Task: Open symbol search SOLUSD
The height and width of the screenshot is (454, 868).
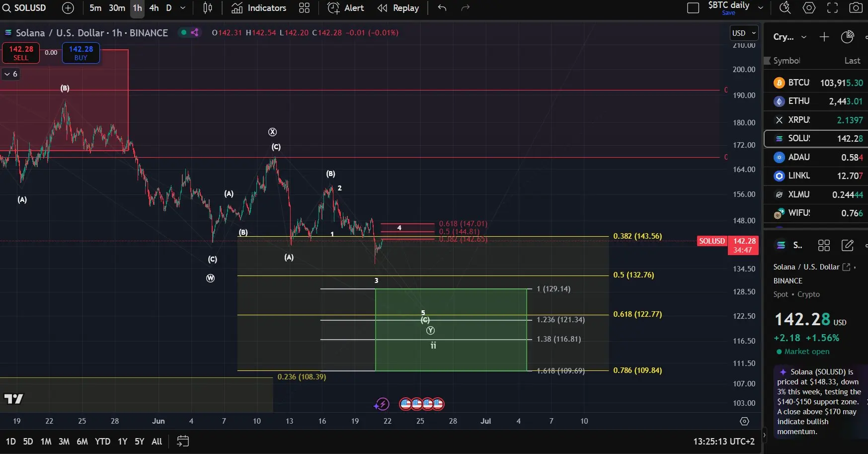Action: point(25,8)
